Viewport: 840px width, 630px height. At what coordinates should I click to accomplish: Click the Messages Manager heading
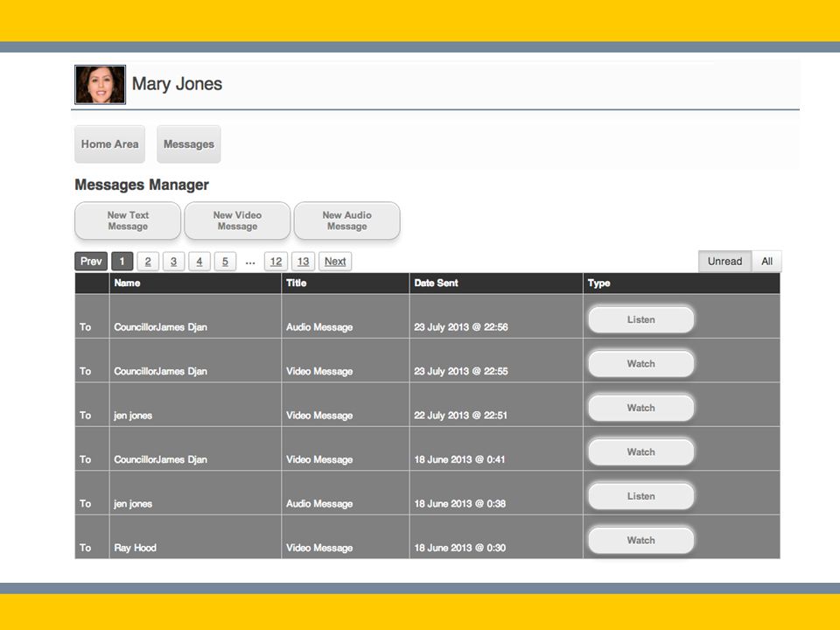click(x=142, y=185)
